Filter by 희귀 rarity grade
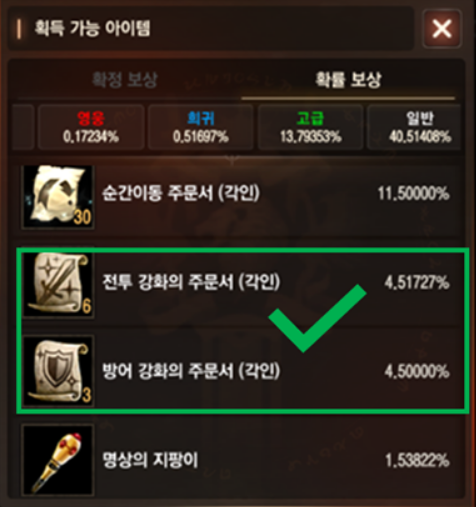This screenshot has width=476, height=507. [x=201, y=127]
